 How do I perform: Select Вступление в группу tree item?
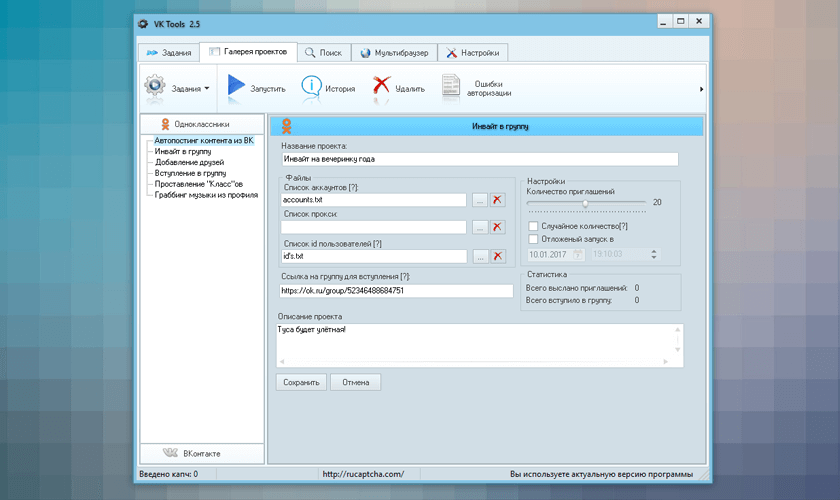tap(190, 173)
